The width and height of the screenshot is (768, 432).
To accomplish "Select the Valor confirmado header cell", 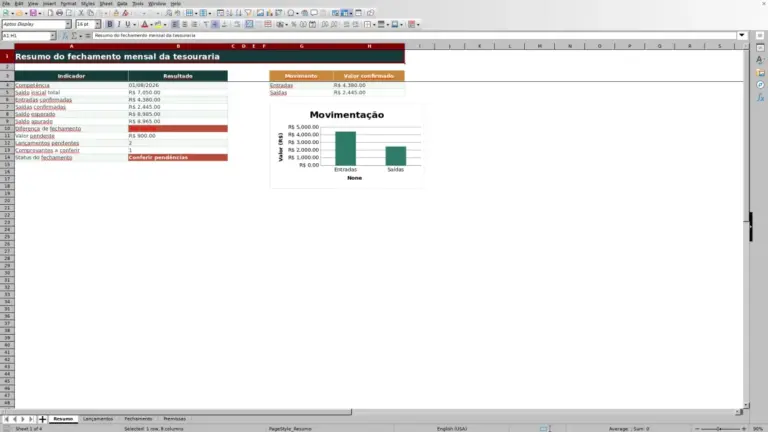I will (369, 76).
